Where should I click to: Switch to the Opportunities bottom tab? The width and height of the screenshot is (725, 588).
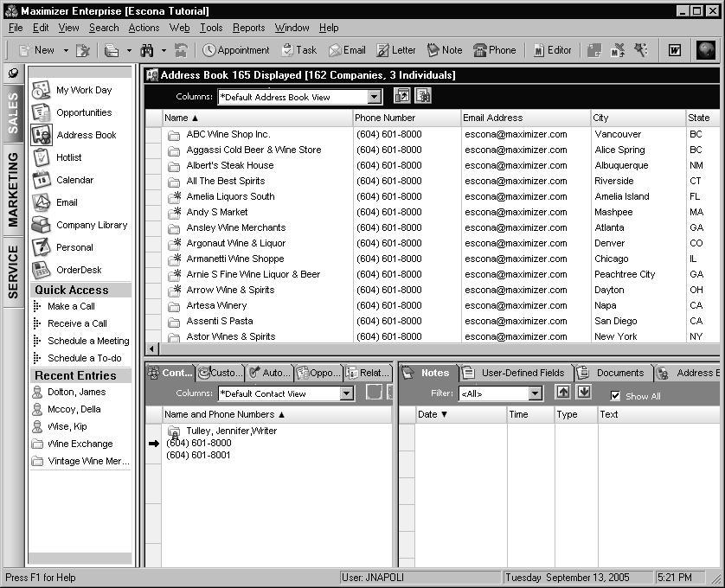[x=318, y=373]
